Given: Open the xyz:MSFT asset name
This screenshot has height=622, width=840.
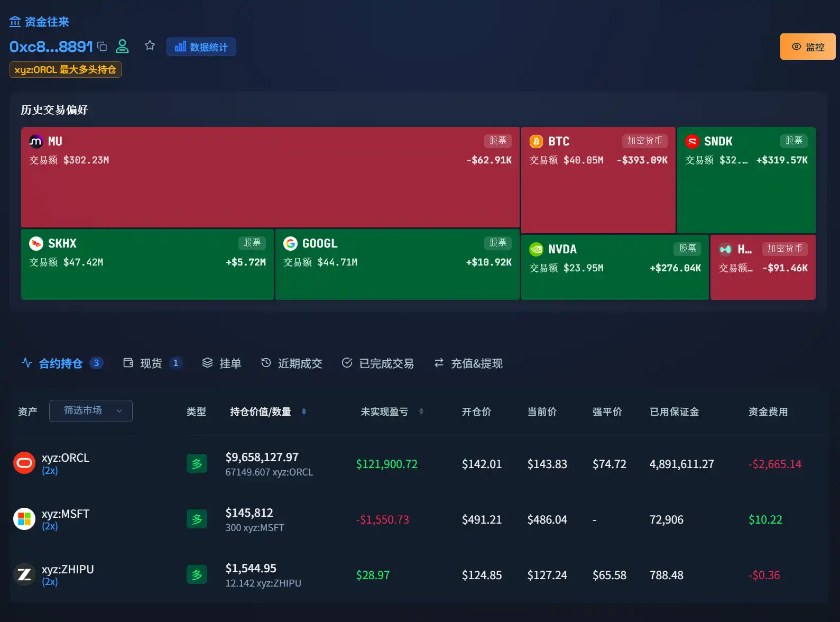Looking at the screenshot, I should tap(66, 514).
